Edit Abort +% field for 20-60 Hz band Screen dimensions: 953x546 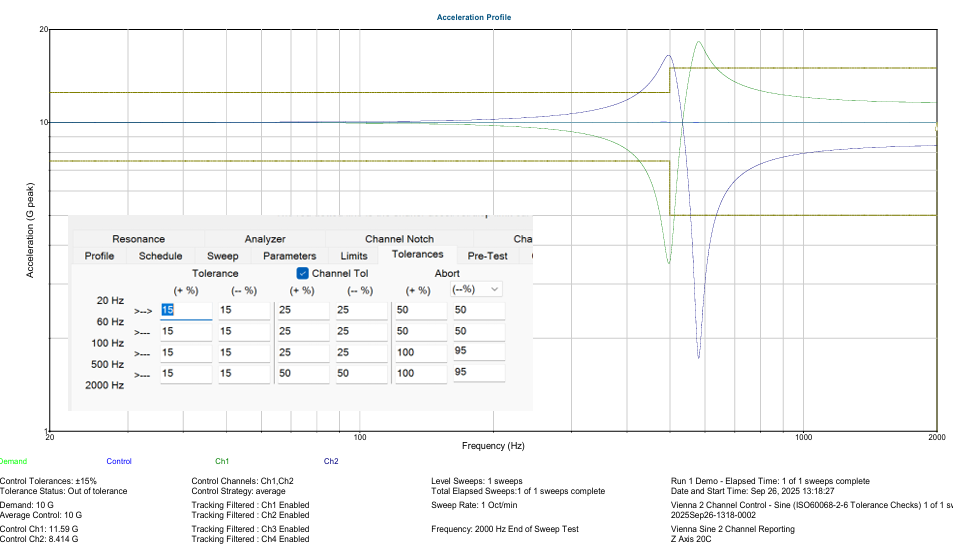click(x=421, y=310)
